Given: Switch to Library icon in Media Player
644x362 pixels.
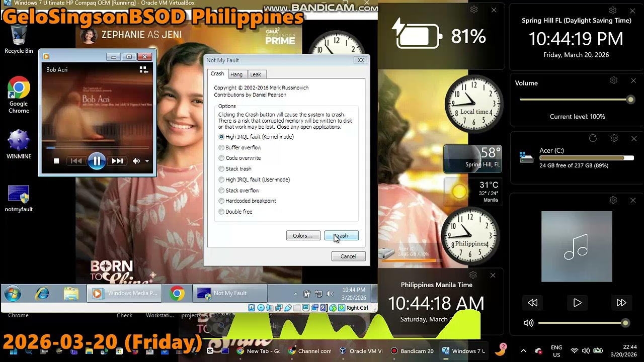Looking at the screenshot, I should (143, 70).
